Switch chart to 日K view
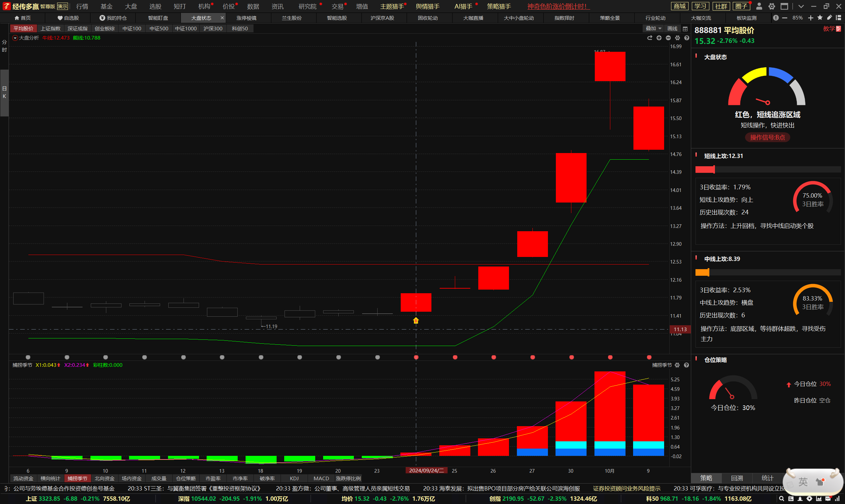845x504 pixels. [x=4, y=92]
